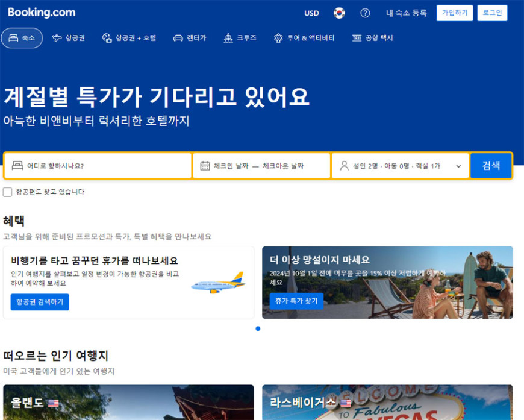Click the 떠오르는 인기 여행지 heading
This screenshot has height=420, width=524.
(x=56, y=356)
